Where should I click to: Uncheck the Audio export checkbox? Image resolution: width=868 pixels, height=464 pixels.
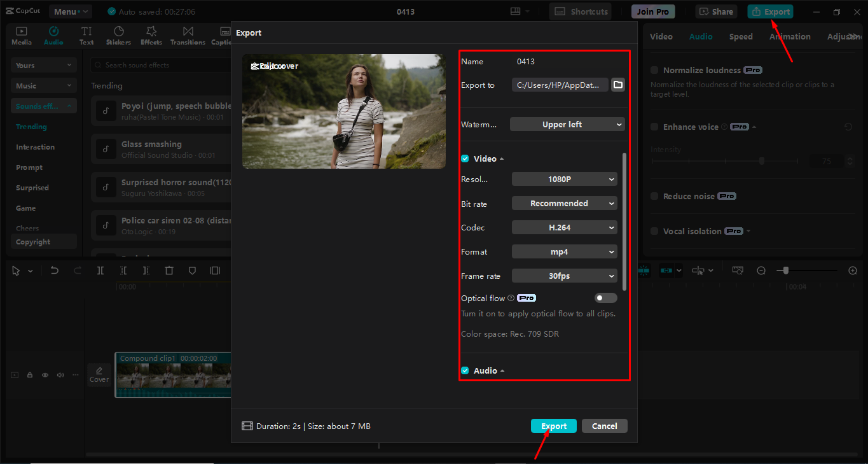click(x=464, y=370)
